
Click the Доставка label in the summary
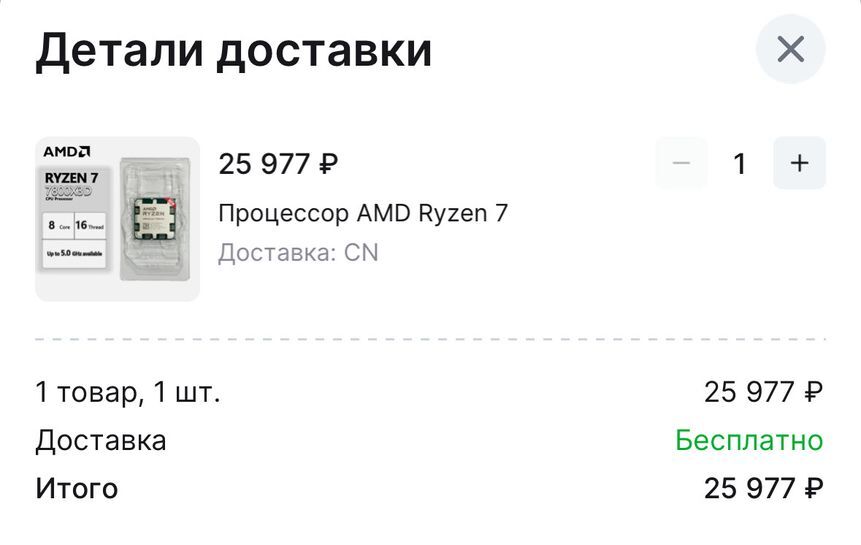(x=101, y=440)
